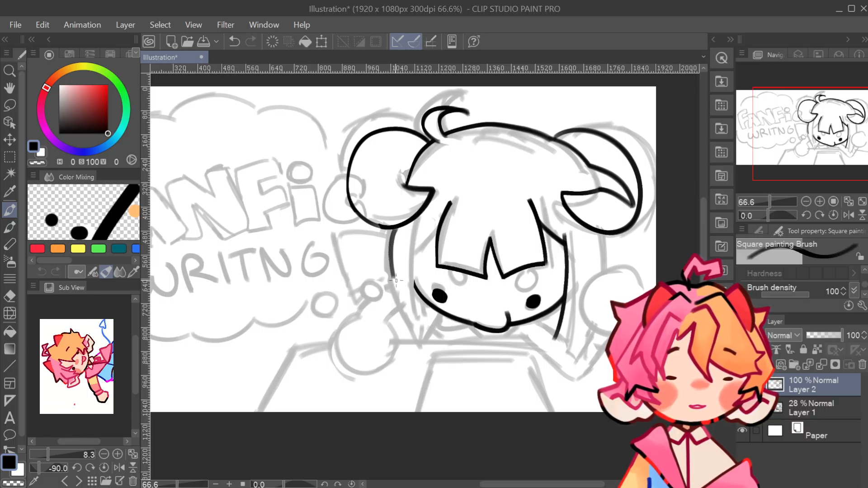Pick the Text tool
The width and height of the screenshot is (868, 488).
(x=9, y=418)
